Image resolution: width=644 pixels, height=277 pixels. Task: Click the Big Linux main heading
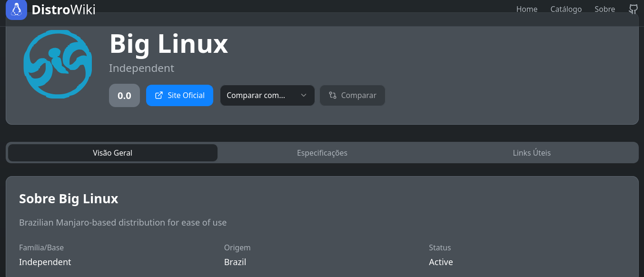168,44
